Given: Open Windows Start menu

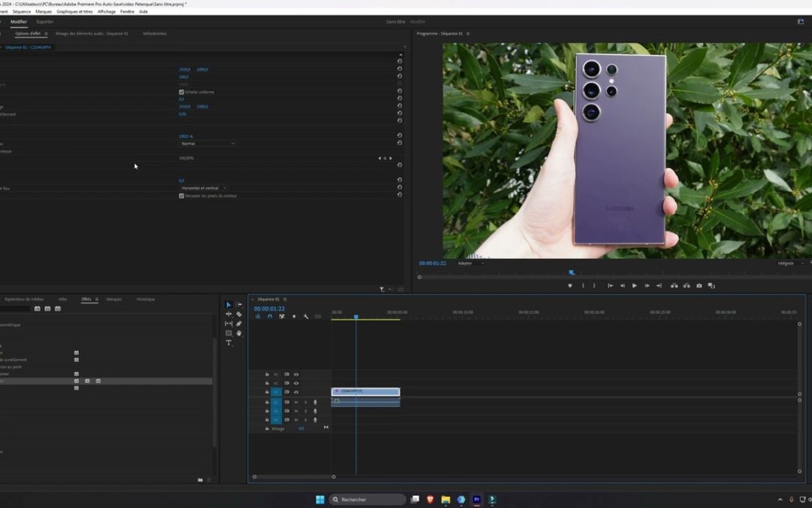Looking at the screenshot, I should click(320, 499).
